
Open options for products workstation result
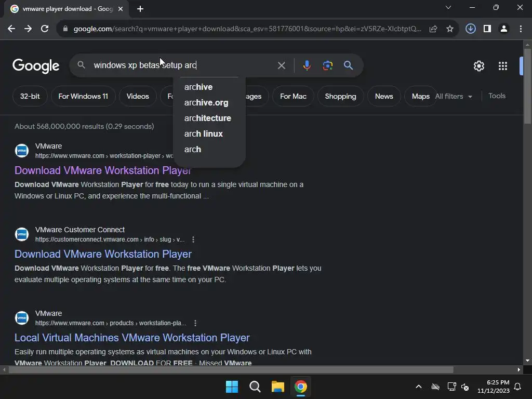(195, 323)
